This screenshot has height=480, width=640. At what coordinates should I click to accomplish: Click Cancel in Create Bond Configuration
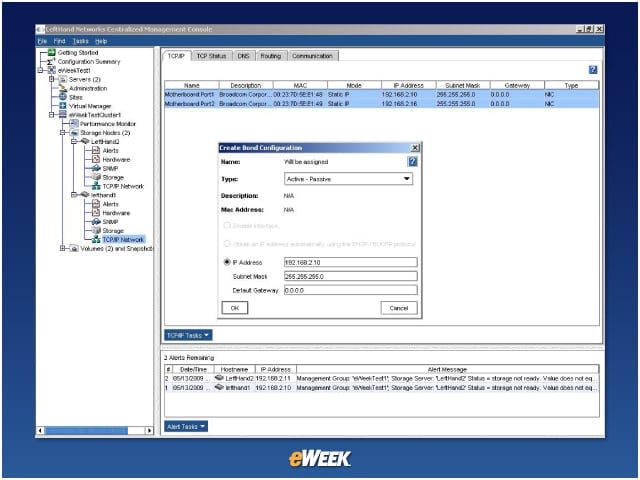point(399,308)
